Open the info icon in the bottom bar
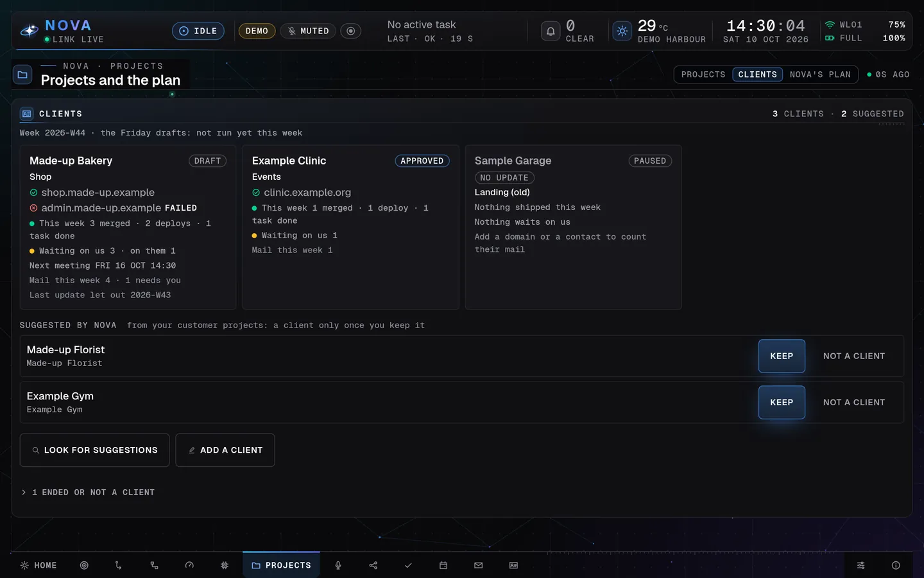This screenshot has height=578, width=924. (x=896, y=565)
